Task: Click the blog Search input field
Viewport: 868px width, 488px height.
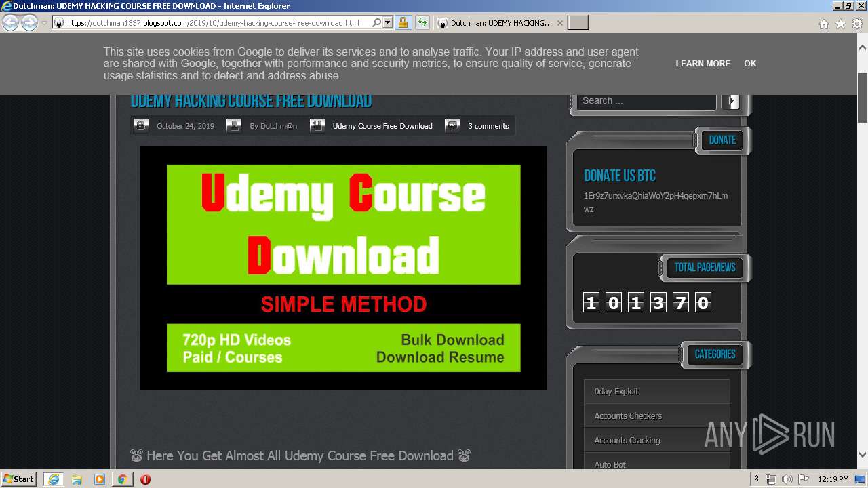Action: (646, 100)
